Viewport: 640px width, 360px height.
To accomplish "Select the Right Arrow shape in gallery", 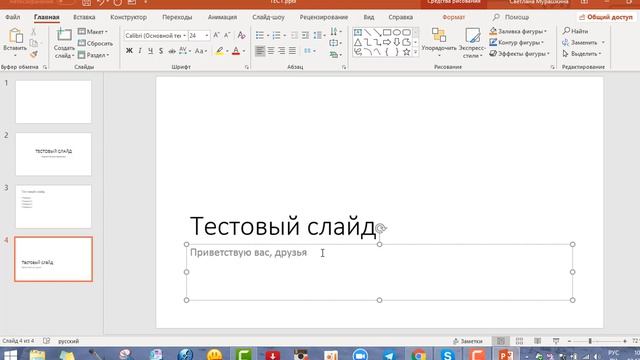I will click(x=387, y=42).
